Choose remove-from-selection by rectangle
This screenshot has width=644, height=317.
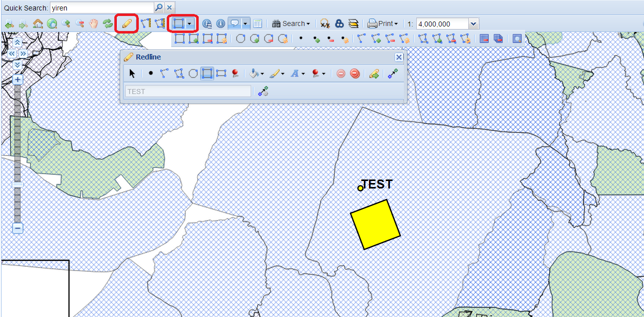pos(208,39)
